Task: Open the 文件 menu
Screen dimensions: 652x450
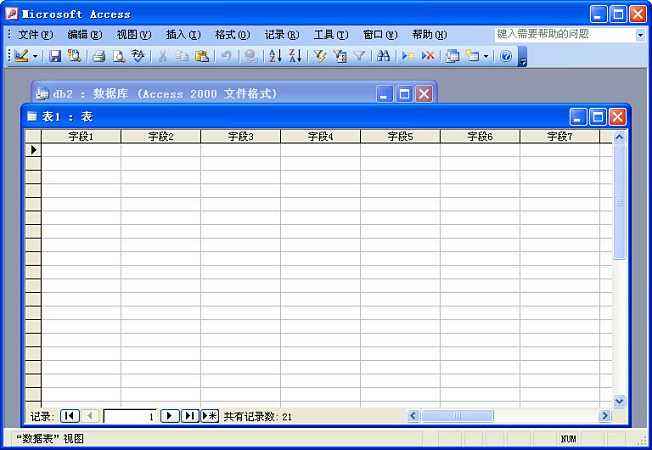Action: point(35,35)
